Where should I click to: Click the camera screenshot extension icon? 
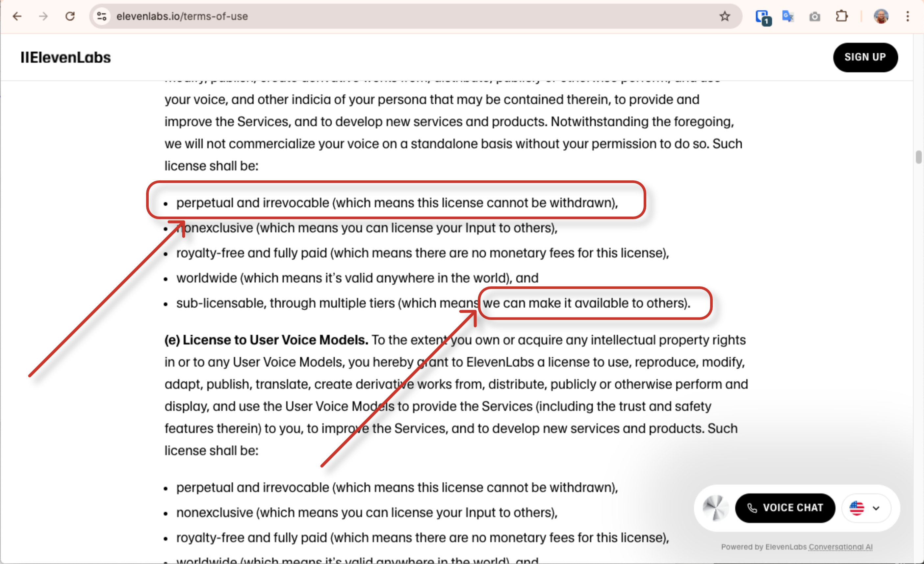click(814, 17)
